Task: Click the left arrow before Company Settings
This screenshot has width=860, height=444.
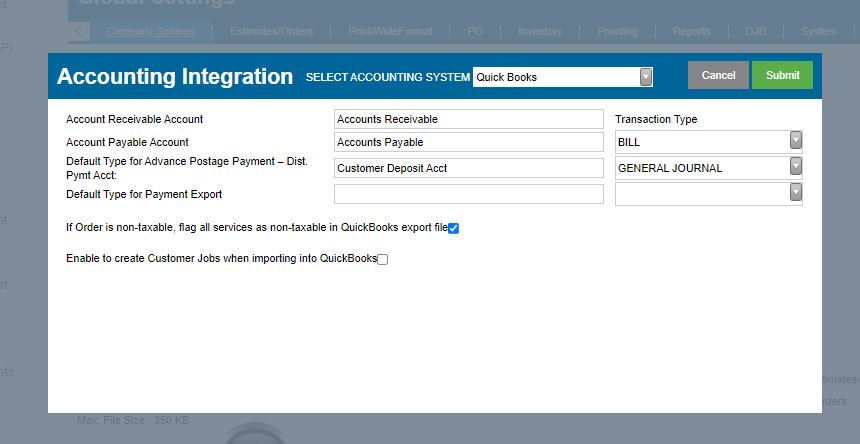Action: click(x=80, y=31)
